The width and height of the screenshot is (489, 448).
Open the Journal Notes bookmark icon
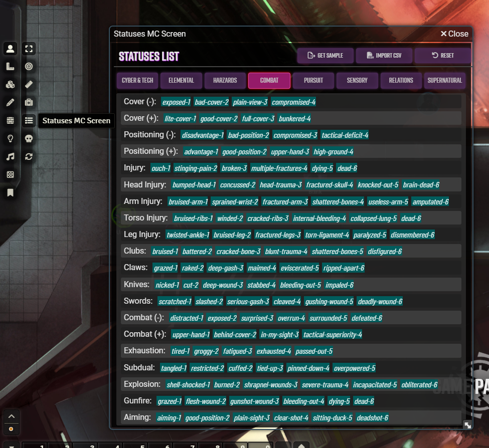10,193
